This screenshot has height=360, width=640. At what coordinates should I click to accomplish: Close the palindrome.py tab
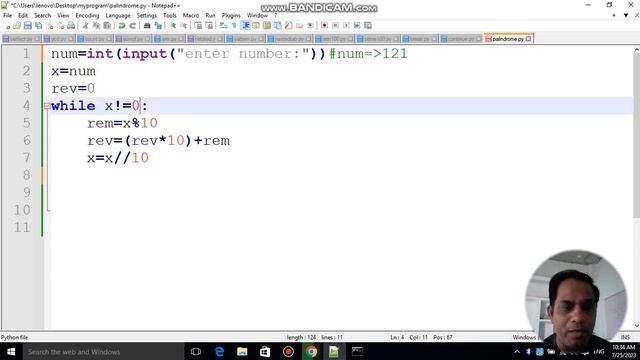529,39
